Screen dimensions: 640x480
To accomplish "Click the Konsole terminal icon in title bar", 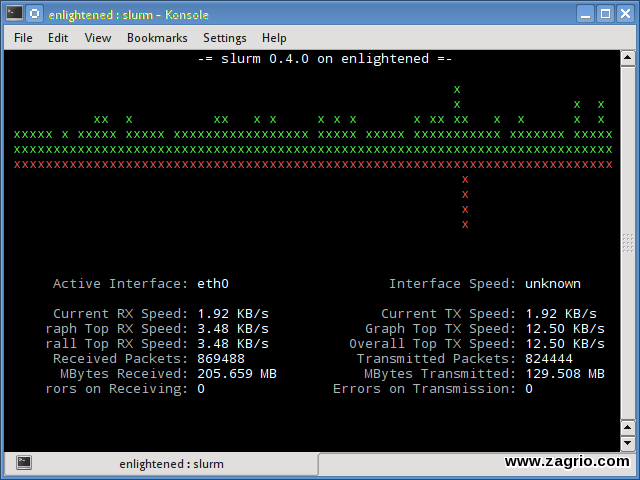I will click(14, 14).
